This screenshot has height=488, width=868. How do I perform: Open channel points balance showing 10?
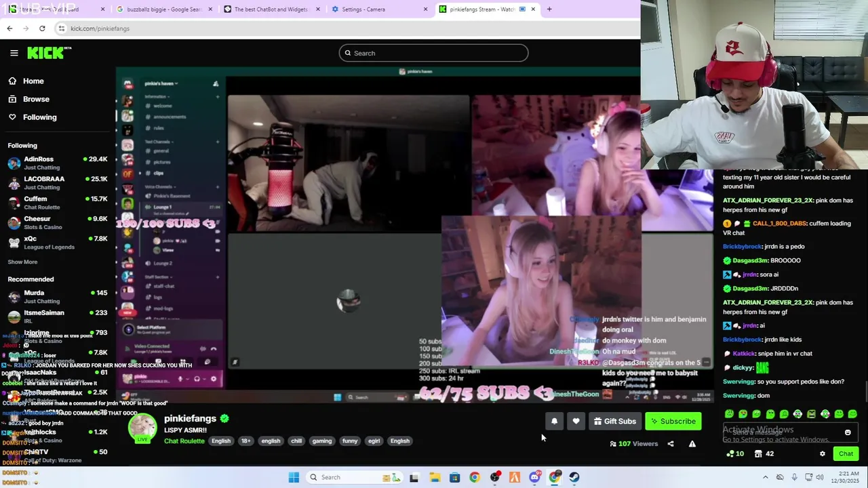pos(735,453)
